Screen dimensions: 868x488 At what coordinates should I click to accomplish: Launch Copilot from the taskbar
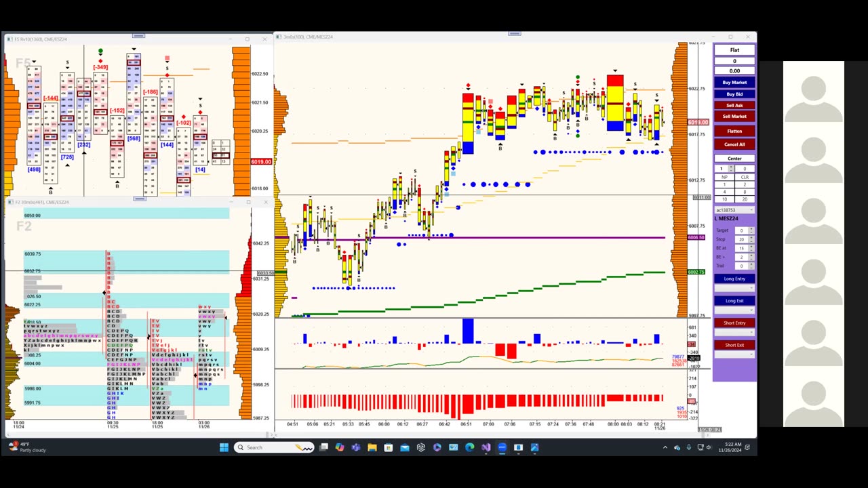click(340, 447)
